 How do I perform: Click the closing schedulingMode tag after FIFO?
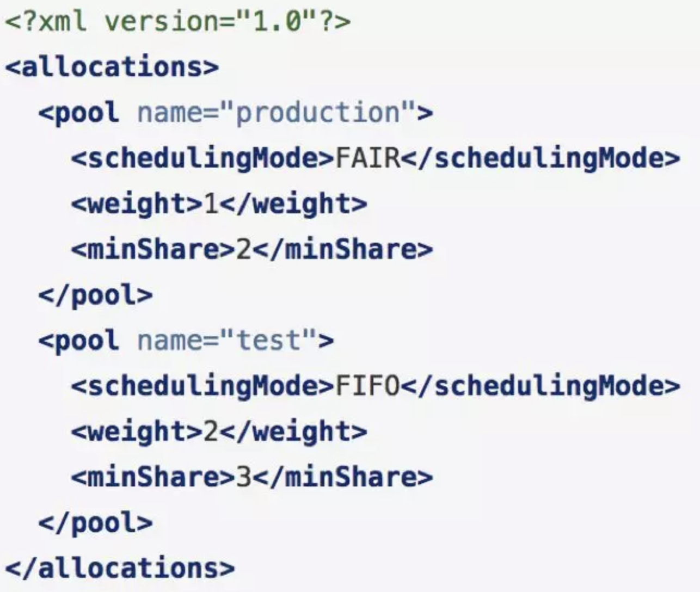click(541, 386)
